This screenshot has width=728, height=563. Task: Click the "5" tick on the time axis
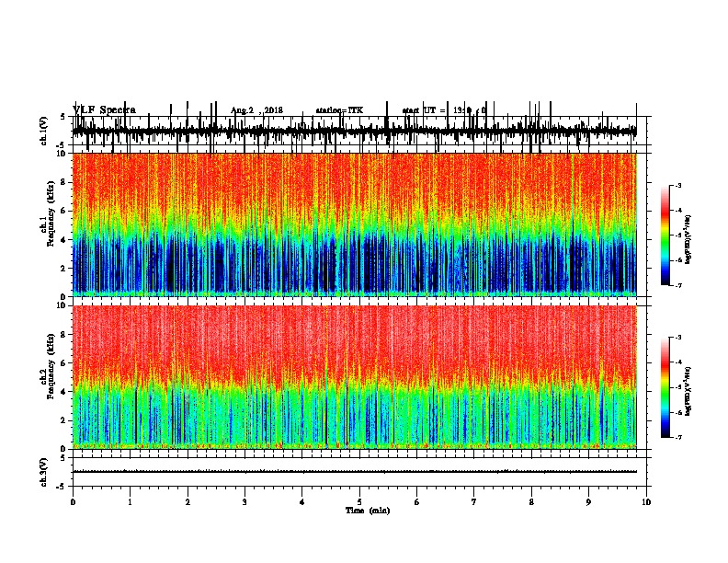[359, 502]
